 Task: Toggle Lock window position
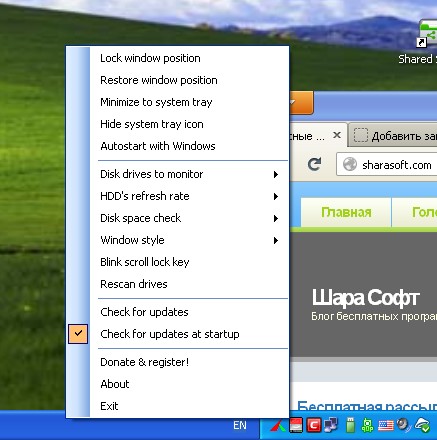(x=177, y=58)
